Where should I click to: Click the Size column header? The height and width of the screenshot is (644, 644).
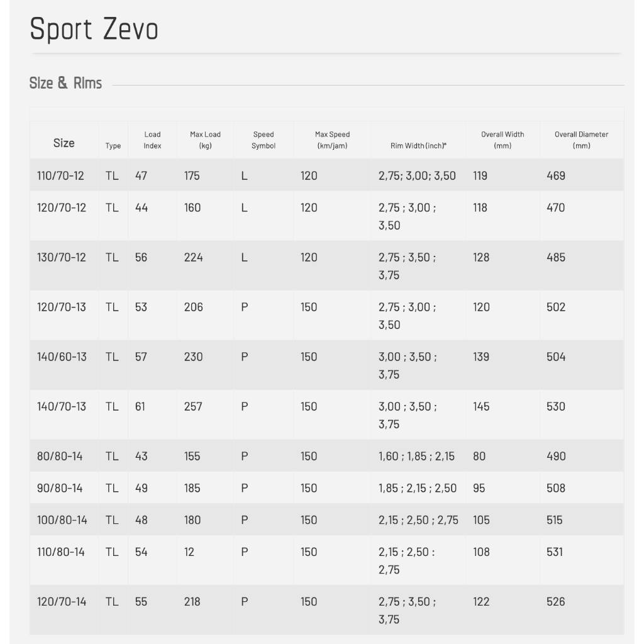pos(64,143)
